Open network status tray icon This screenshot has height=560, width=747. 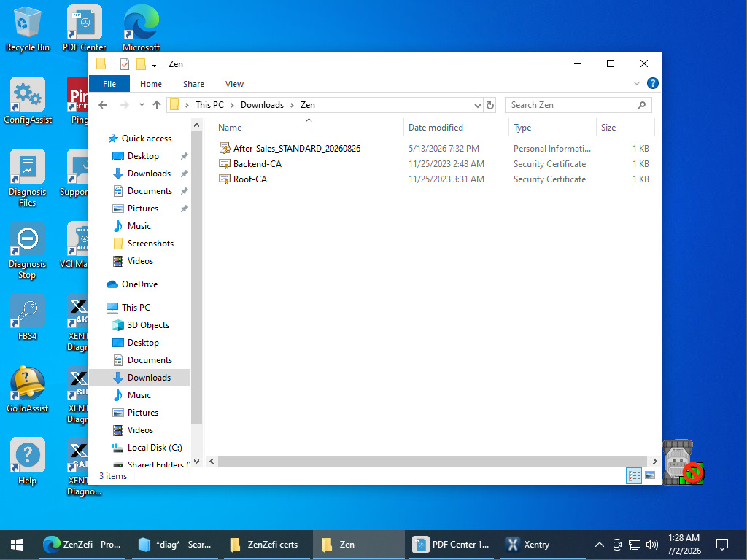(634, 544)
